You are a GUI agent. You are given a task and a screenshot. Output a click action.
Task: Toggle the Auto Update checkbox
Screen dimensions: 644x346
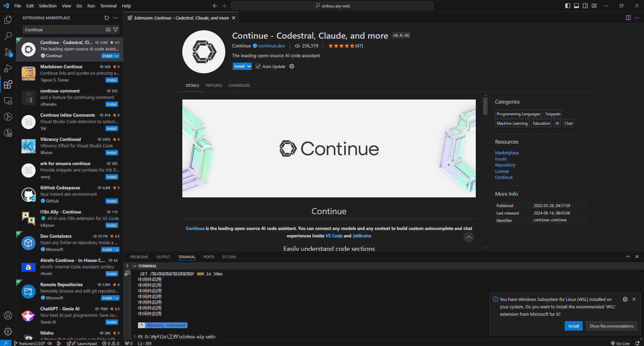point(258,67)
